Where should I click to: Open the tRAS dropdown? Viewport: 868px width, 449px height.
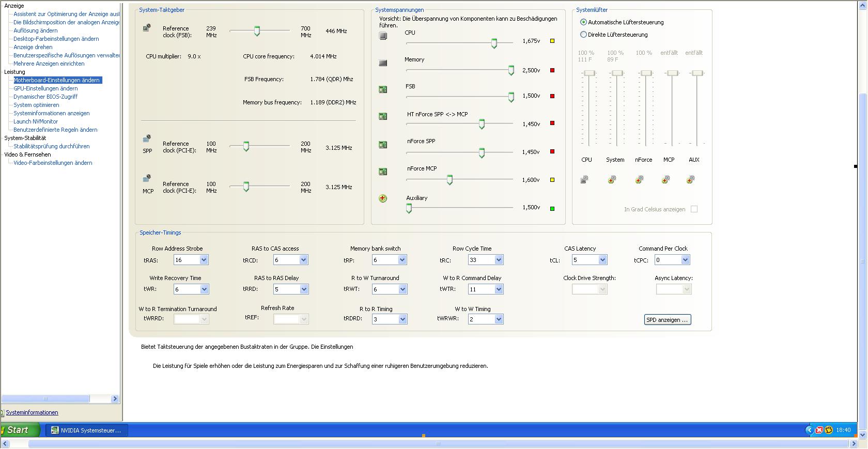[x=204, y=260]
